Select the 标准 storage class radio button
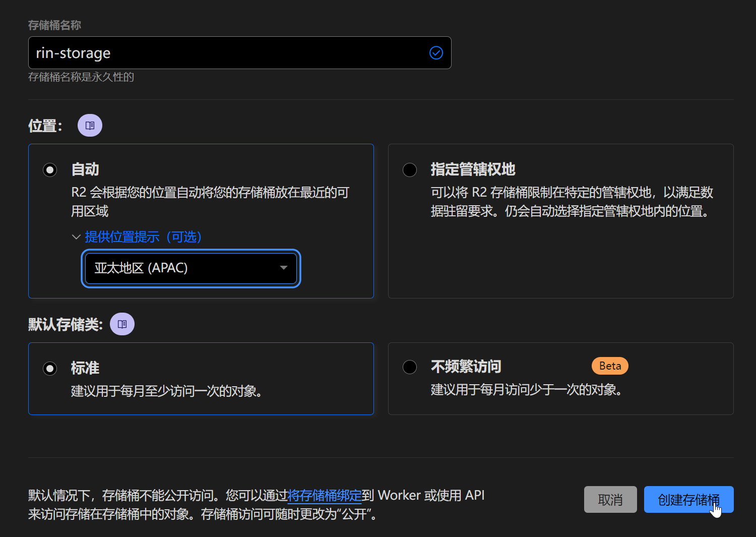This screenshot has width=756, height=537. (49, 368)
